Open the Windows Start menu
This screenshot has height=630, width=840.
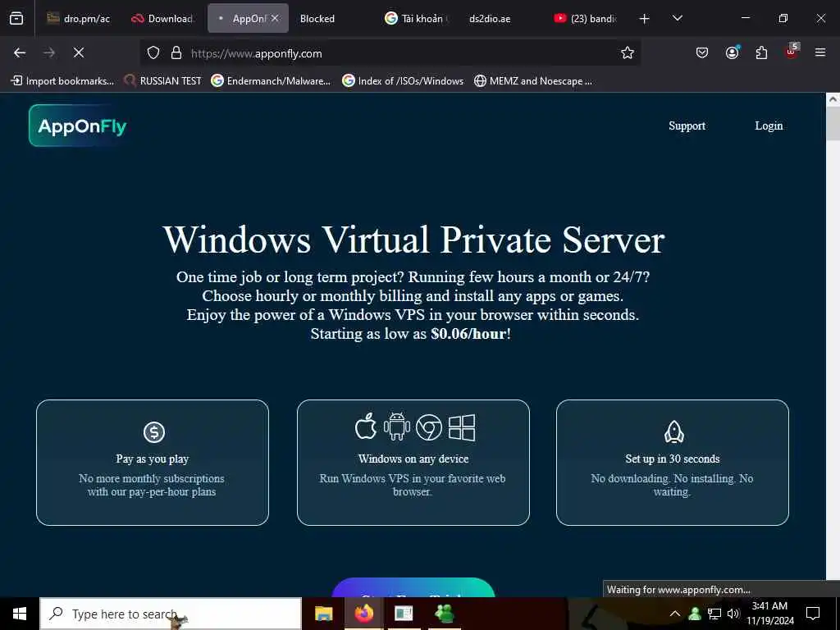(20, 614)
